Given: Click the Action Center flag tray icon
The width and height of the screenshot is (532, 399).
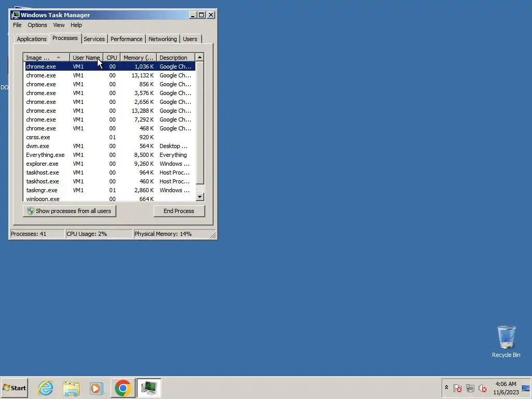Looking at the screenshot, I should pos(457,388).
